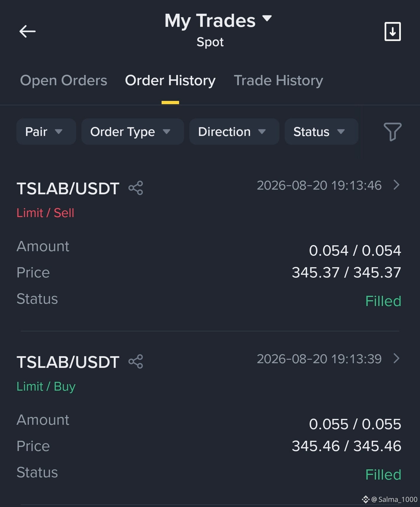Open sell order details chevron

coord(396,185)
